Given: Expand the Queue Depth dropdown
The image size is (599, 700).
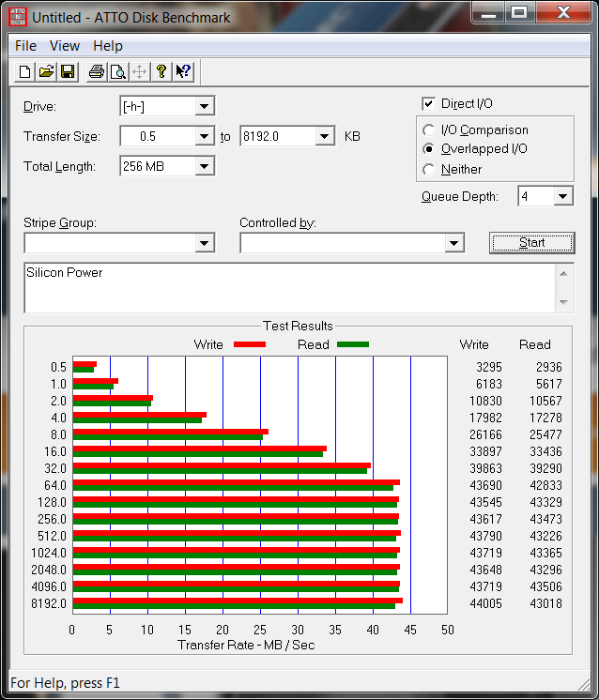Looking at the screenshot, I should [x=562, y=196].
